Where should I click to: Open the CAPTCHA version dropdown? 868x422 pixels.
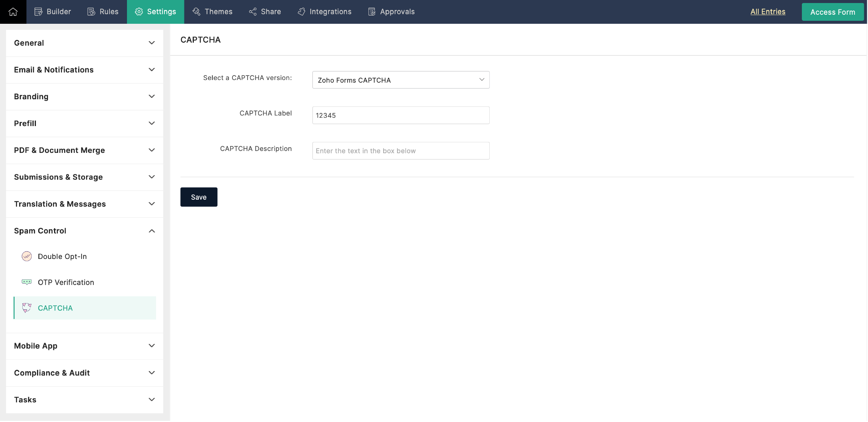click(x=401, y=80)
